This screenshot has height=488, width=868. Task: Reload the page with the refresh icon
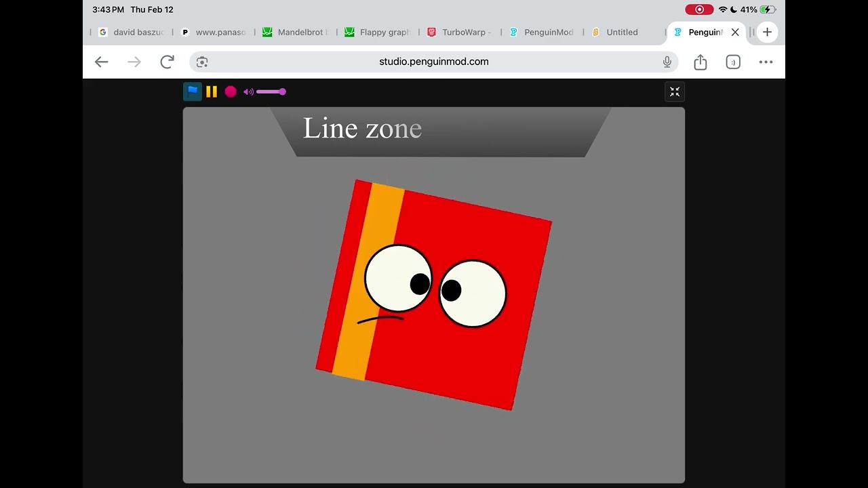coord(167,62)
